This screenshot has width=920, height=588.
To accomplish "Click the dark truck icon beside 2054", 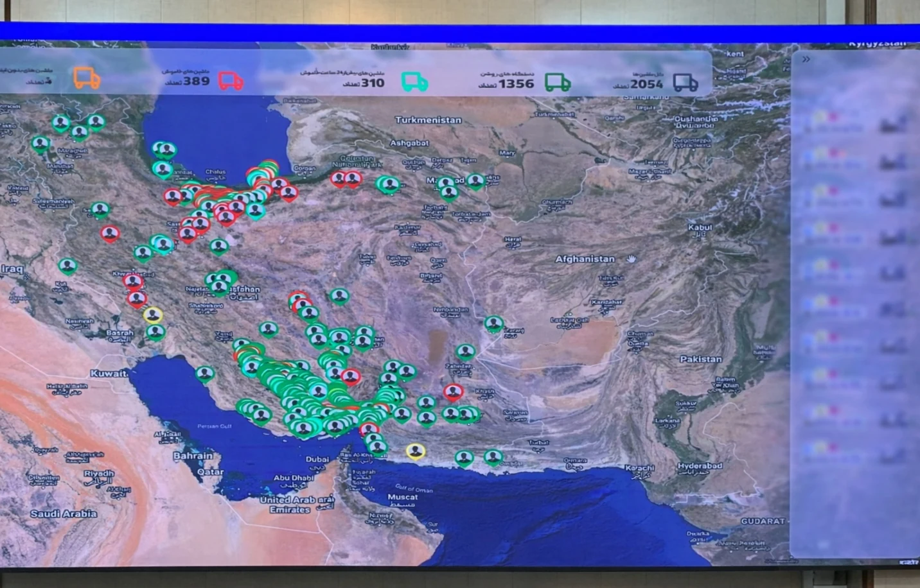I will (685, 83).
